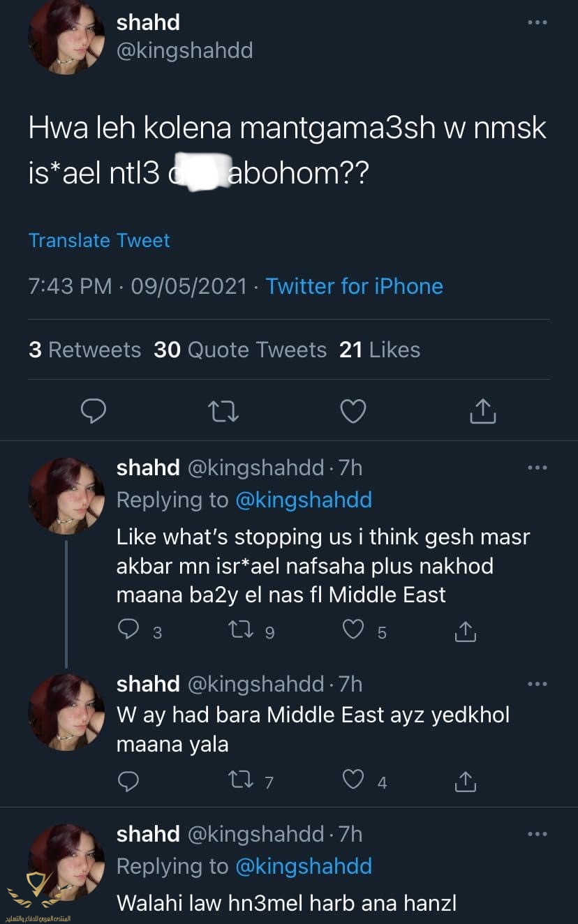The width and height of the screenshot is (578, 924).
Task: Like the reply with 4 likes
Action: [x=355, y=781]
